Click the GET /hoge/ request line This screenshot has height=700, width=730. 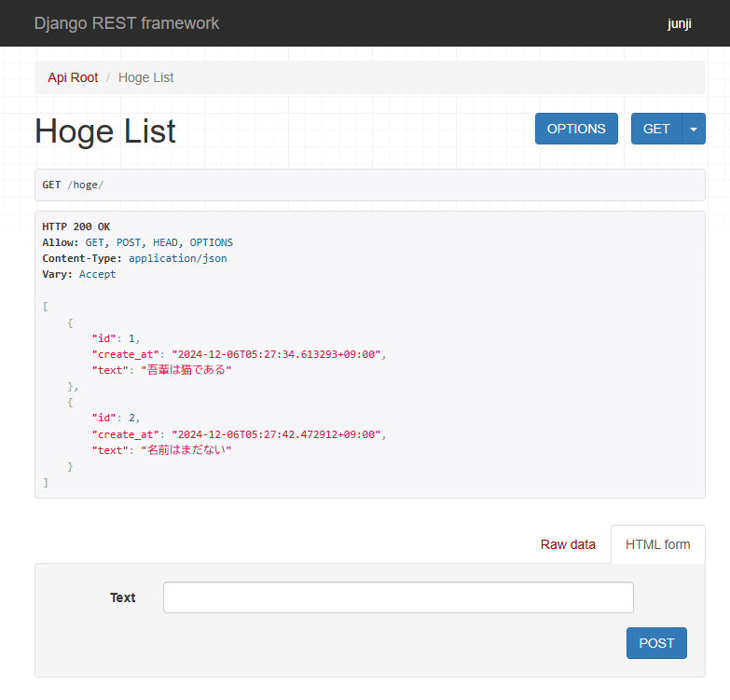click(x=73, y=185)
